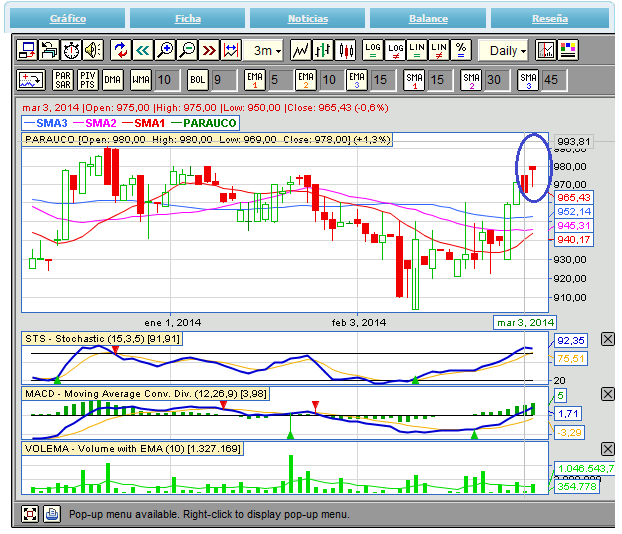The image size is (622, 534).
Task: Open the 3m time range dropdown
Action: [266, 50]
